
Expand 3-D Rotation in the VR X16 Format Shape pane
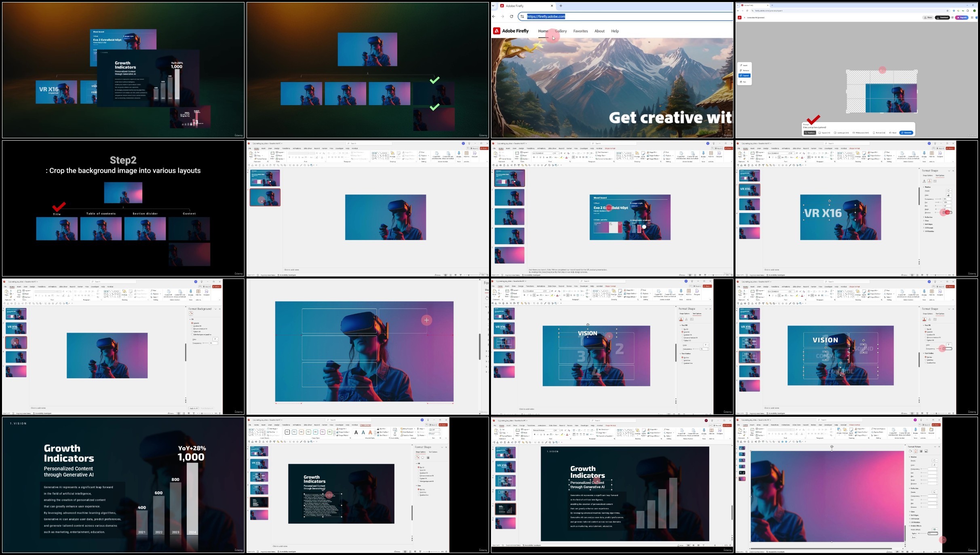[x=929, y=232]
